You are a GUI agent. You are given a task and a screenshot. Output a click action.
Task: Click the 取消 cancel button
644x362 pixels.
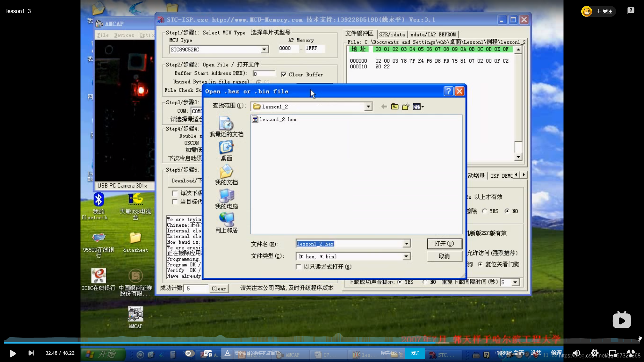point(444,256)
